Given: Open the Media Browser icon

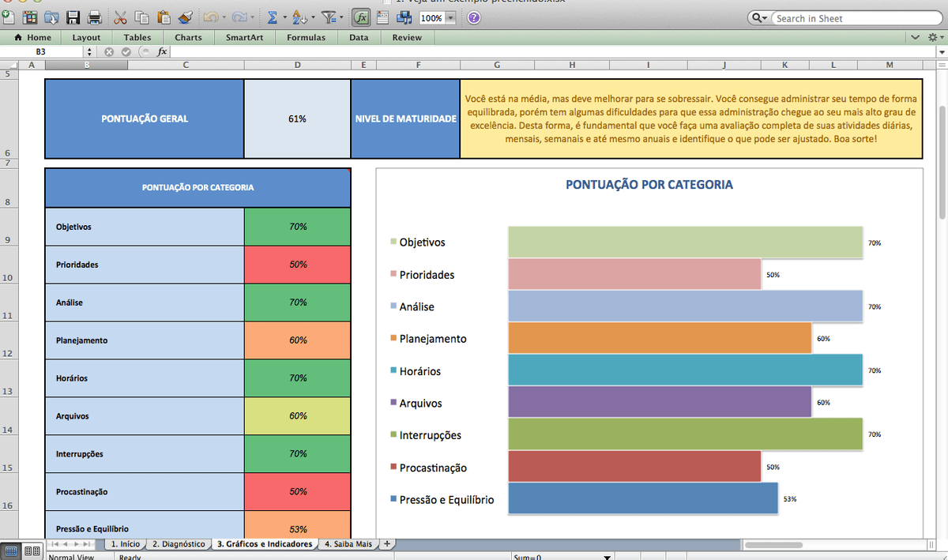Looking at the screenshot, I should [x=406, y=17].
